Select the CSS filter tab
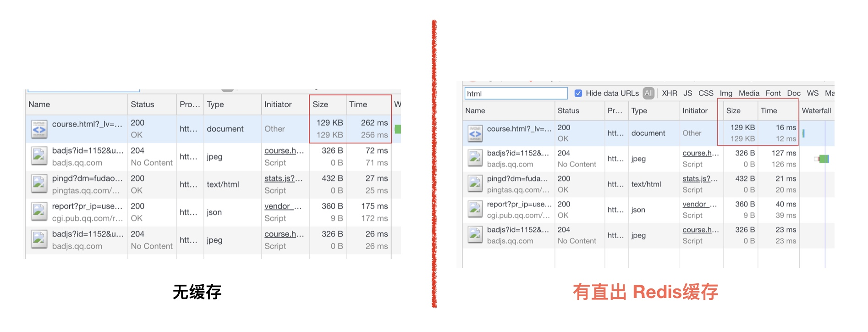Viewport: 868px width, 332px height. [706, 93]
